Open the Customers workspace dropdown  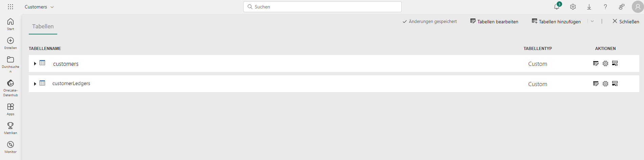click(39, 7)
